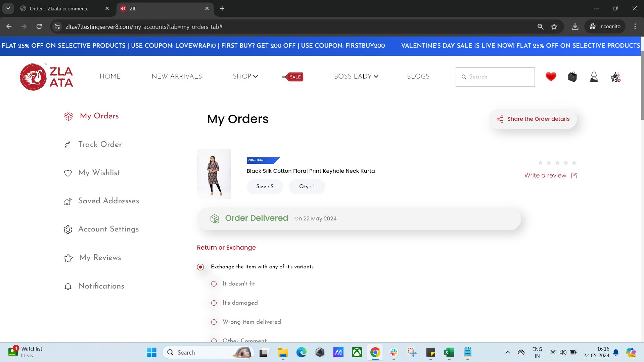The image size is (644, 362).
Task: Select the "It's damaged" radio option
Action: click(214, 303)
